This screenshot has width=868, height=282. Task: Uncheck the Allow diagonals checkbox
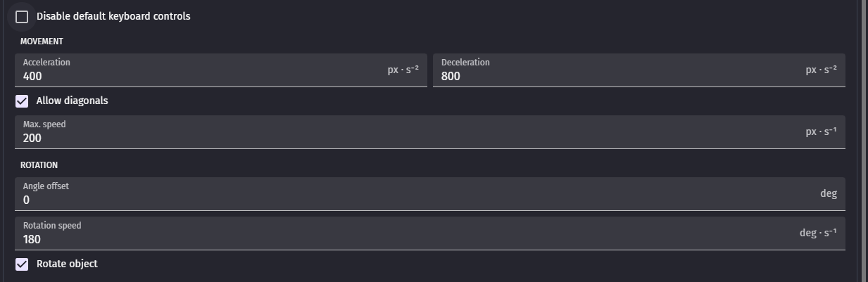click(22, 101)
